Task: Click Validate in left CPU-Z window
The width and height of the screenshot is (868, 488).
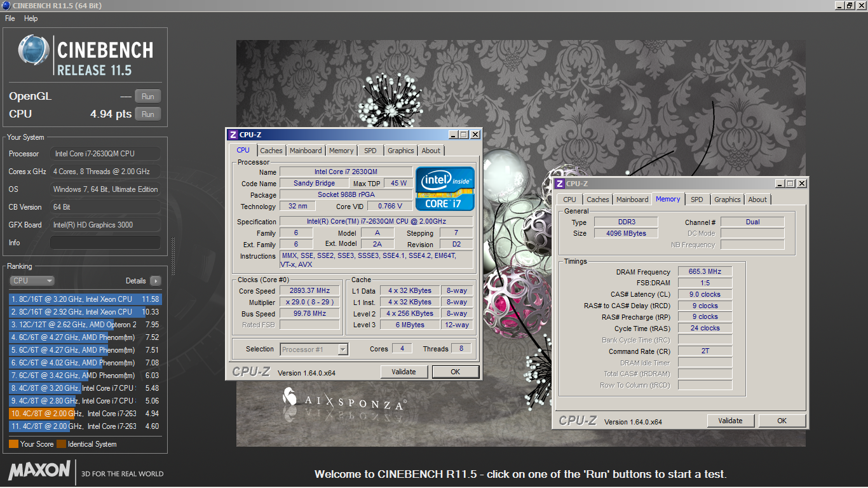Action: click(x=403, y=372)
